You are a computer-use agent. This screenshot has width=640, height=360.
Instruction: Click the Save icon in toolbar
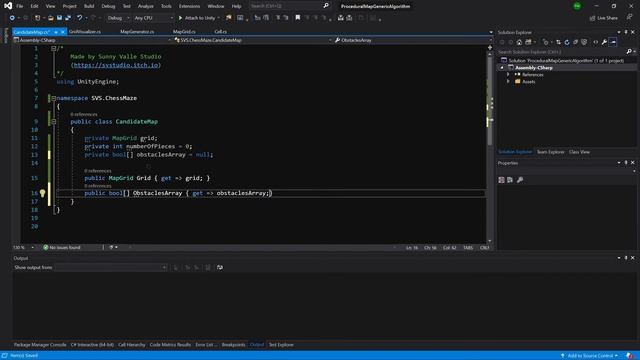[x=60, y=18]
